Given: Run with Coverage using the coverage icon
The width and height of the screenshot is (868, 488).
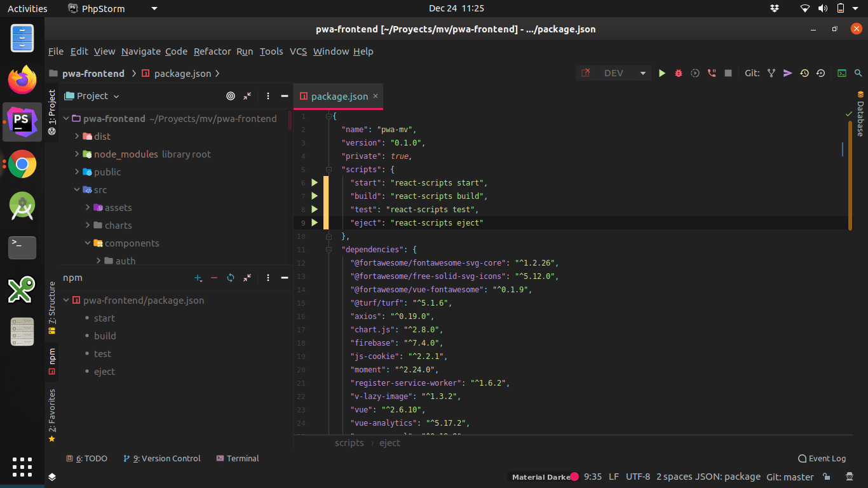Looking at the screenshot, I should [x=694, y=73].
